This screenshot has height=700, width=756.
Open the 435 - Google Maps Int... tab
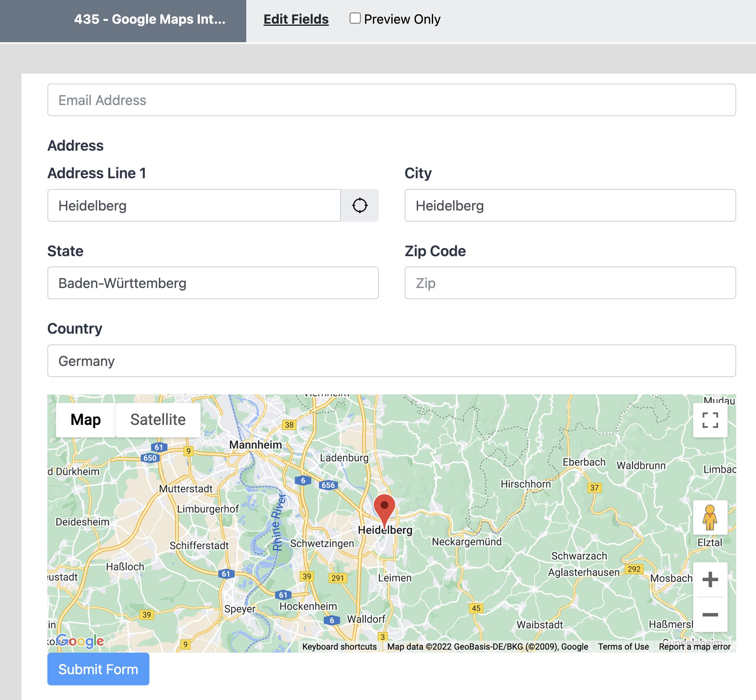(x=150, y=19)
